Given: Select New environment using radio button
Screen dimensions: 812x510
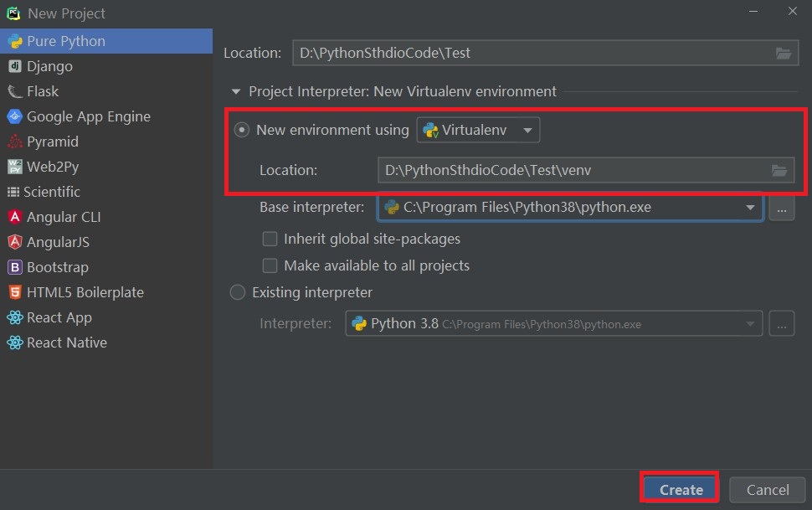Looking at the screenshot, I should [241, 130].
